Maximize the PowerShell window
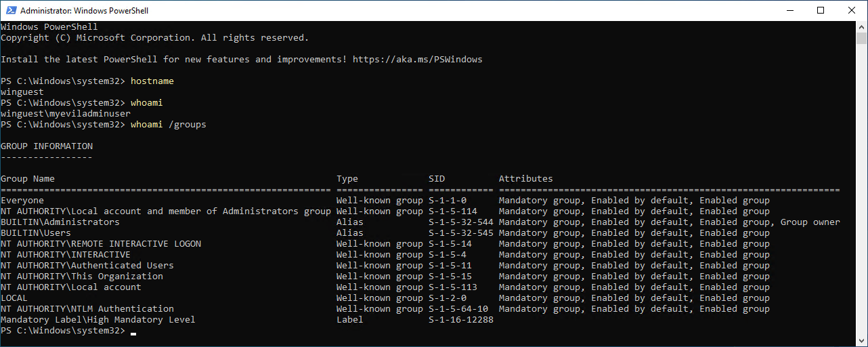This screenshot has width=868, height=347. pyautogui.click(x=821, y=11)
